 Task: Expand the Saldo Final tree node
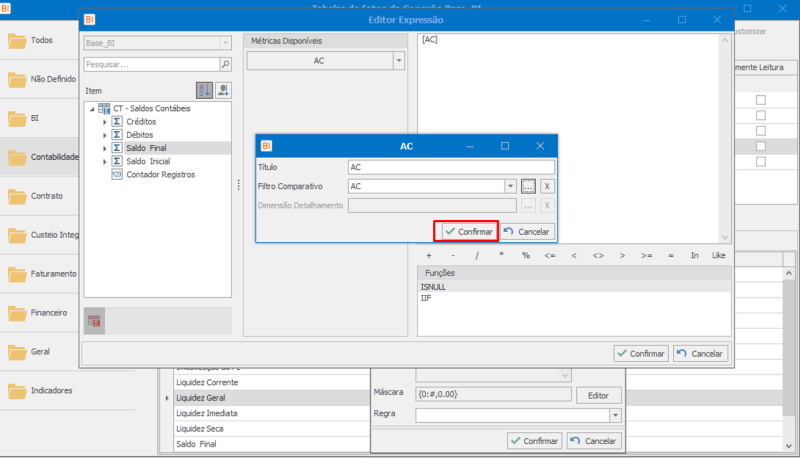105,148
